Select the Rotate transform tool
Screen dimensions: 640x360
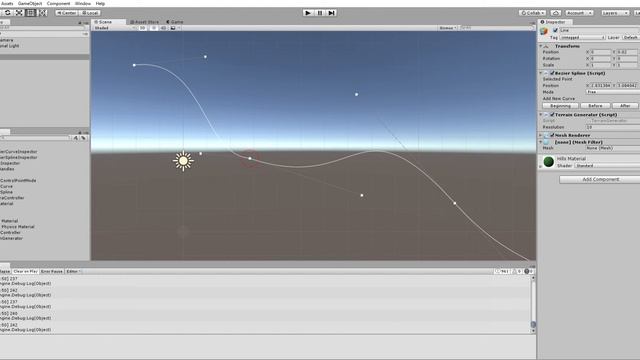pyautogui.click(x=8, y=13)
